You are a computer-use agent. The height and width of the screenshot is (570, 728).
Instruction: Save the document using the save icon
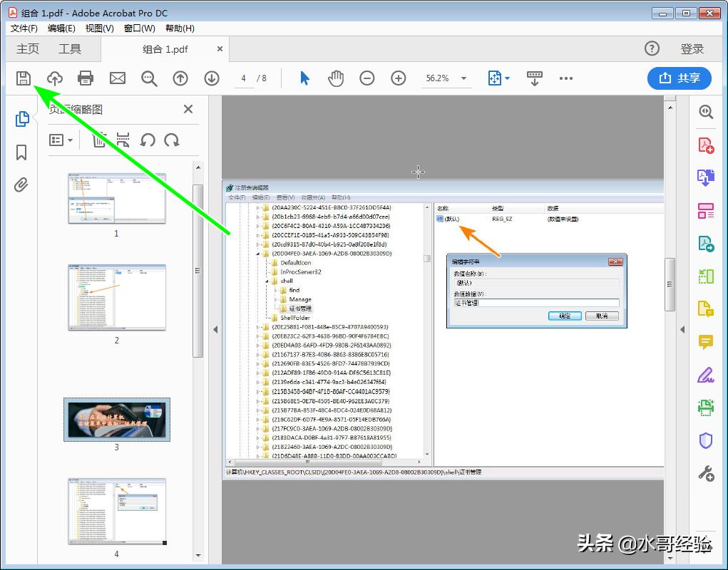[24, 78]
